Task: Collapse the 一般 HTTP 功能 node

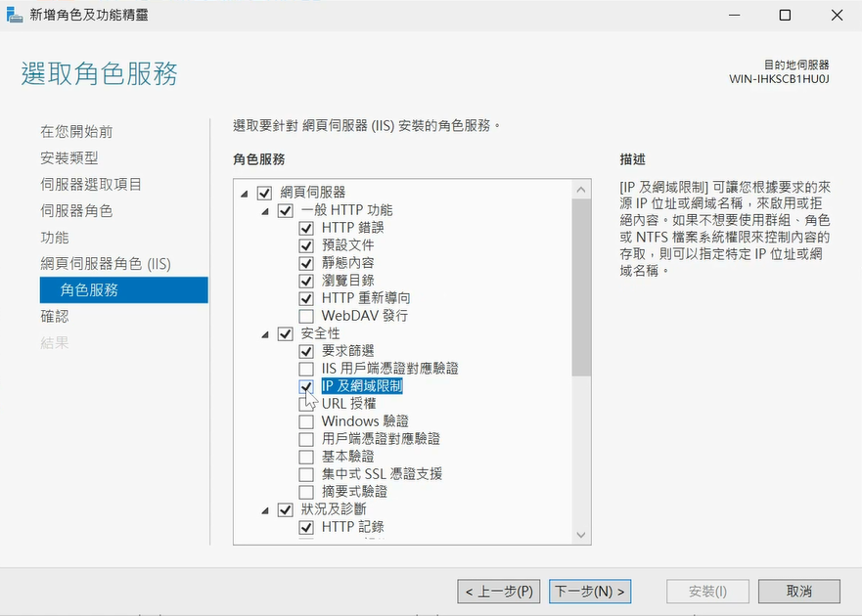Action: point(265,211)
